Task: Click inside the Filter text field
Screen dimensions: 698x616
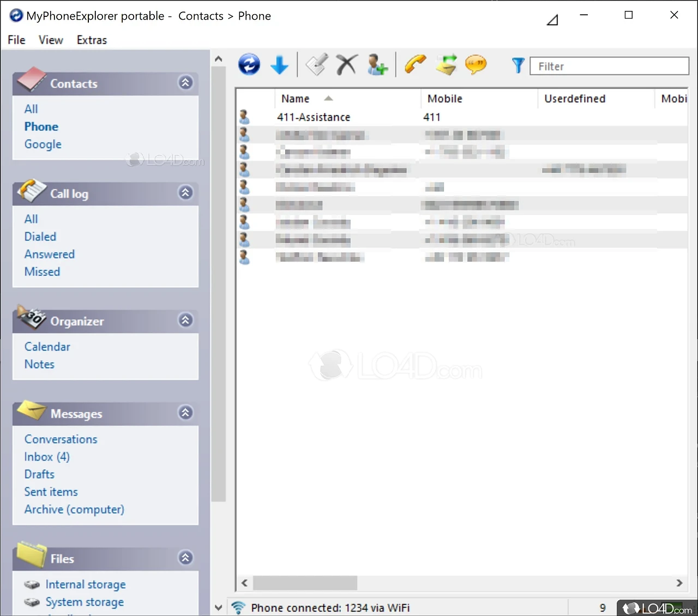Action: pos(608,65)
